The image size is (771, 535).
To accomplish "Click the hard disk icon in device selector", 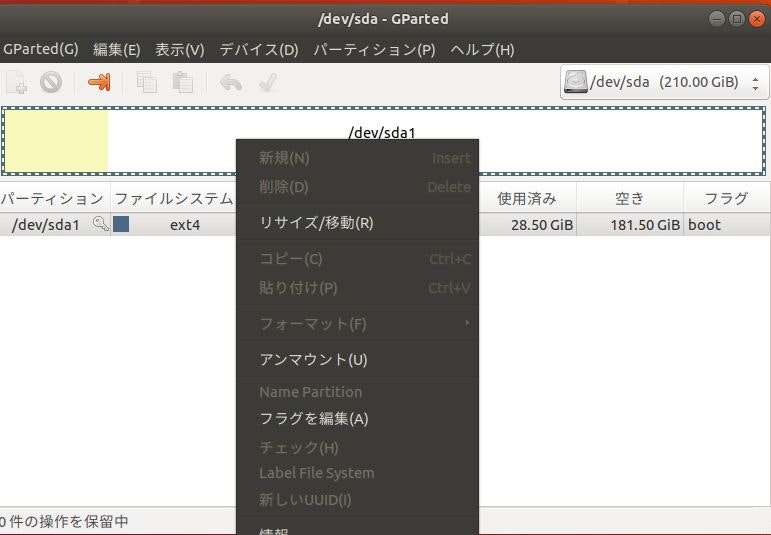I will pos(576,82).
